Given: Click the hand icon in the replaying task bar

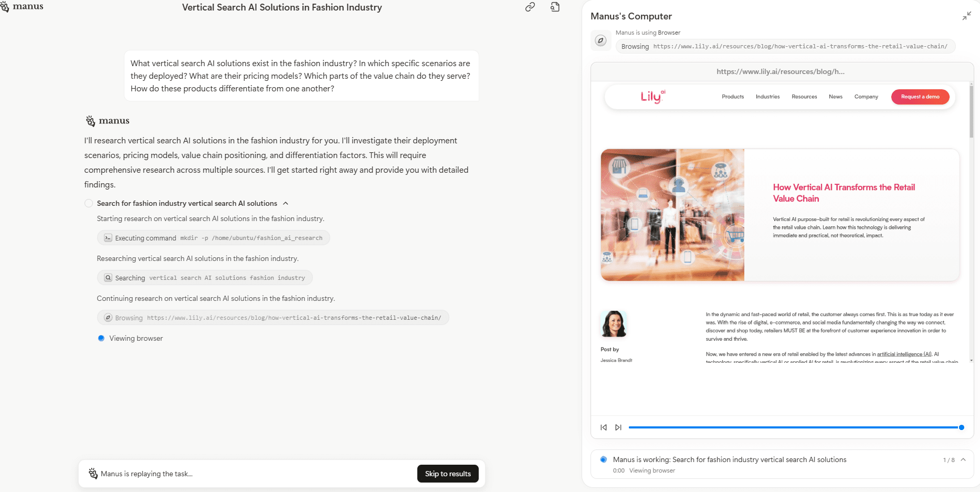Looking at the screenshot, I should (x=93, y=474).
